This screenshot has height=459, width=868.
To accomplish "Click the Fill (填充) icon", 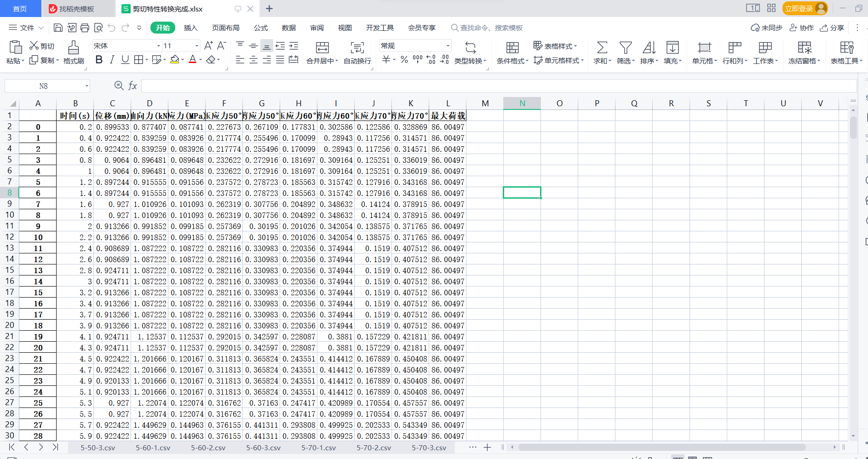I will tap(673, 47).
